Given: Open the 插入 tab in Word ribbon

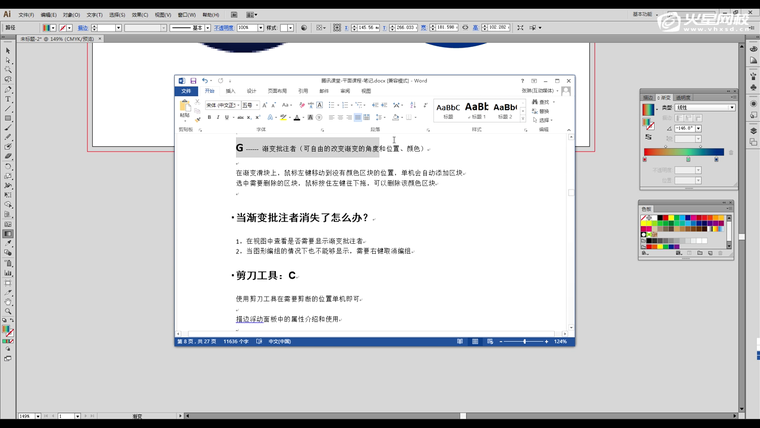Looking at the screenshot, I should coord(230,91).
